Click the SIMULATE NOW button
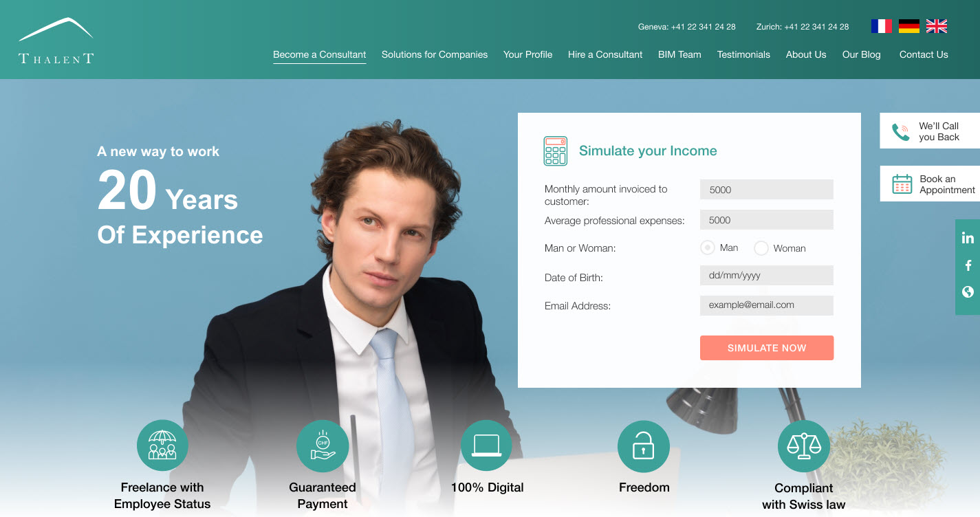Image resolution: width=980 pixels, height=517 pixels. coord(767,348)
